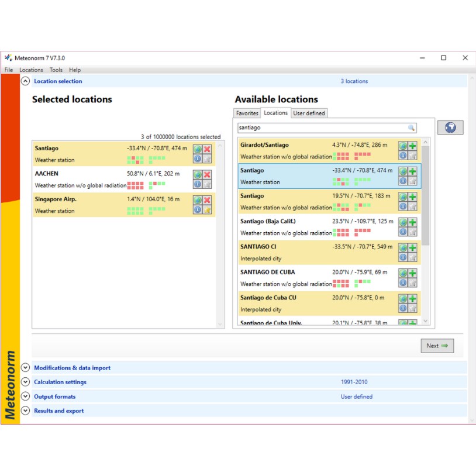Open the User defined output formats link
476x476 pixels.
coord(356,396)
